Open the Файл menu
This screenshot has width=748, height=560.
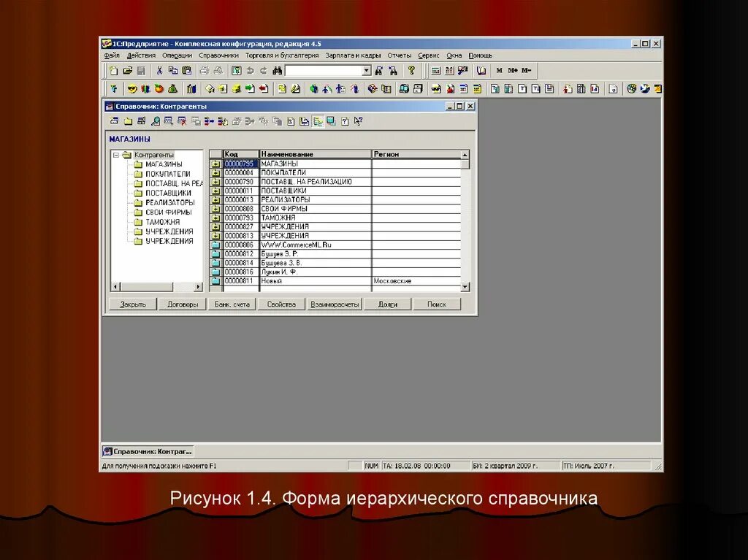pos(112,55)
